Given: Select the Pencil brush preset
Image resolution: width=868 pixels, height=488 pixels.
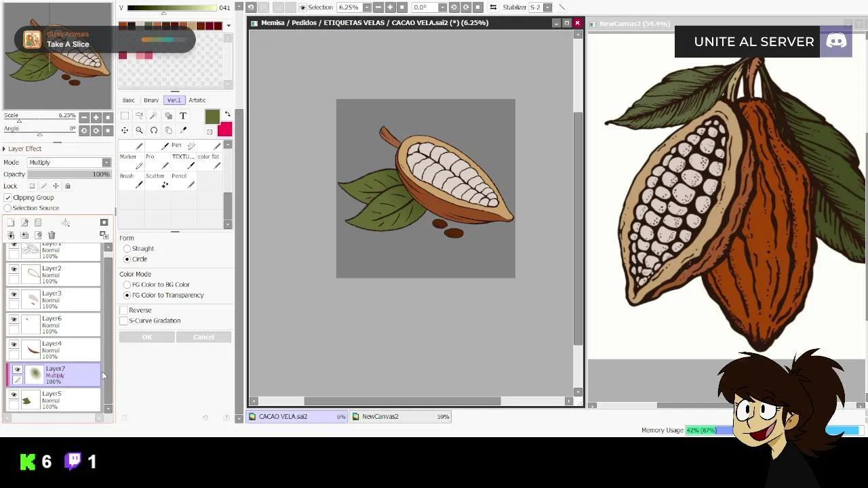Looking at the screenshot, I should 184,180.
